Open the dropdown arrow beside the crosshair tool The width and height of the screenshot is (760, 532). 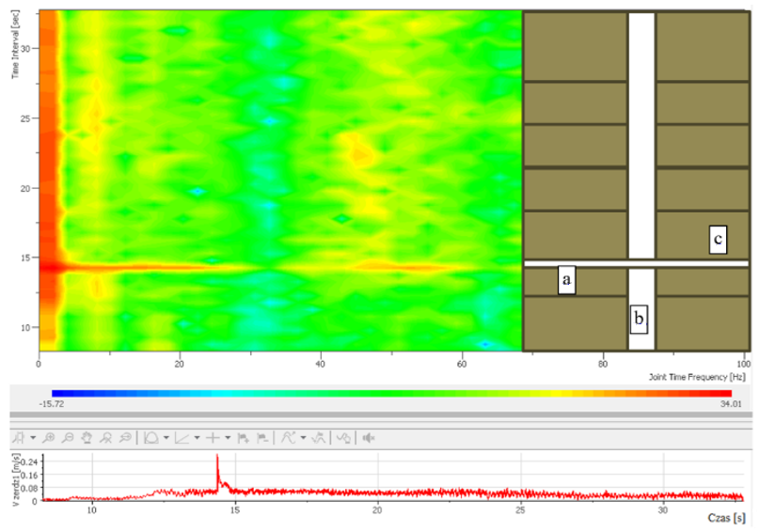pos(228,438)
